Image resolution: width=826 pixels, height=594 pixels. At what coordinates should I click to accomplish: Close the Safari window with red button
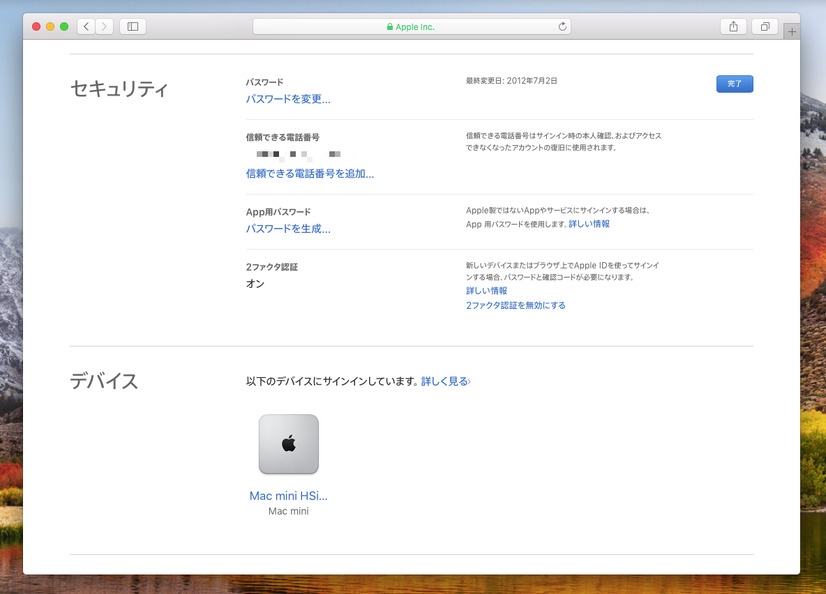click(36, 26)
